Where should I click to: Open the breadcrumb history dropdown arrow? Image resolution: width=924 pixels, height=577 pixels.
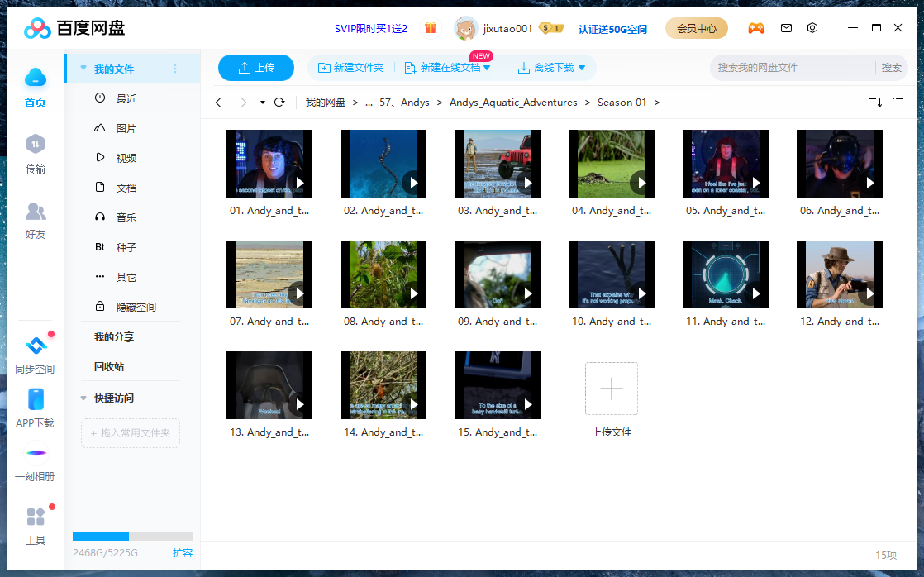pos(262,102)
